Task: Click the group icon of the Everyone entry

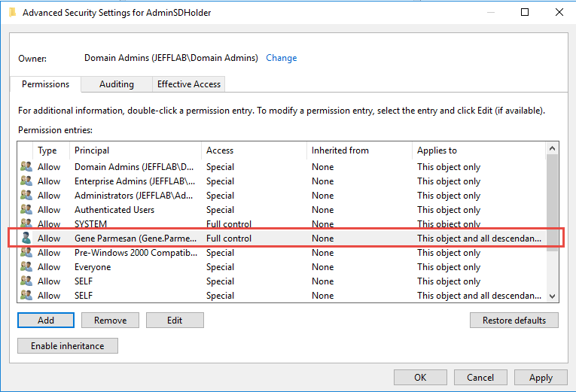Action: pyautogui.click(x=26, y=266)
